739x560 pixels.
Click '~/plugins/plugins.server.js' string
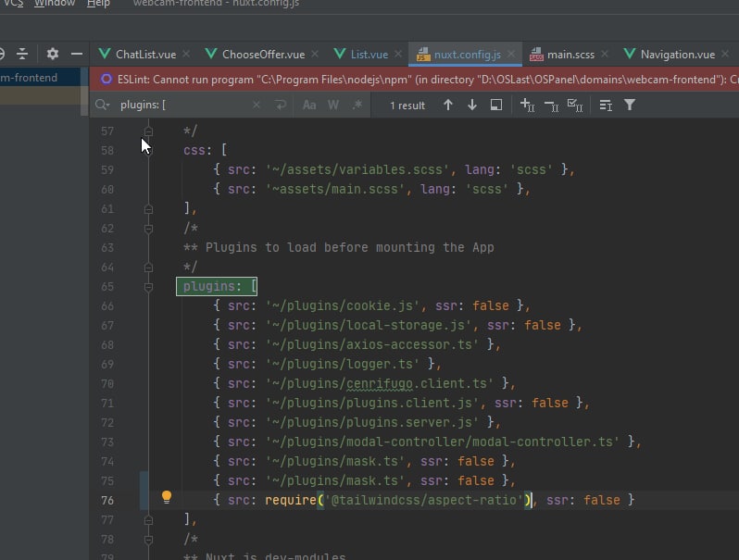tap(372, 422)
